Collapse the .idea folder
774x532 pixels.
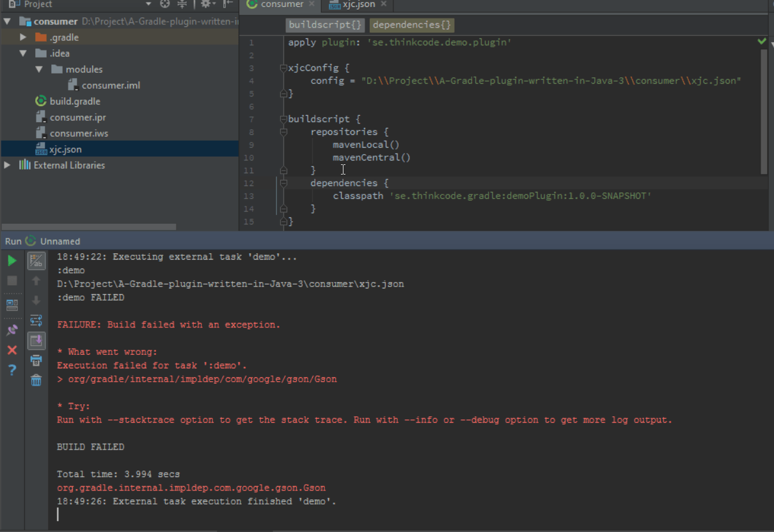tap(24, 54)
